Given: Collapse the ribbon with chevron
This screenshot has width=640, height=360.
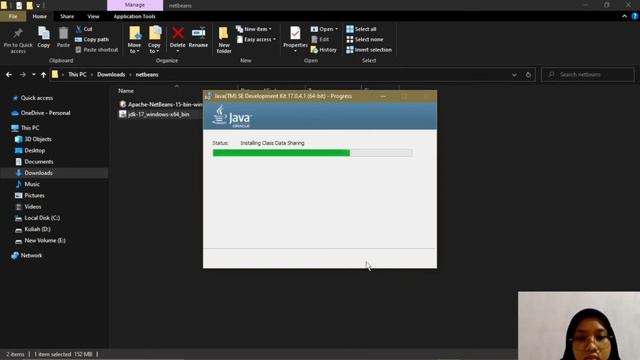Looking at the screenshot, I should click(x=624, y=16).
